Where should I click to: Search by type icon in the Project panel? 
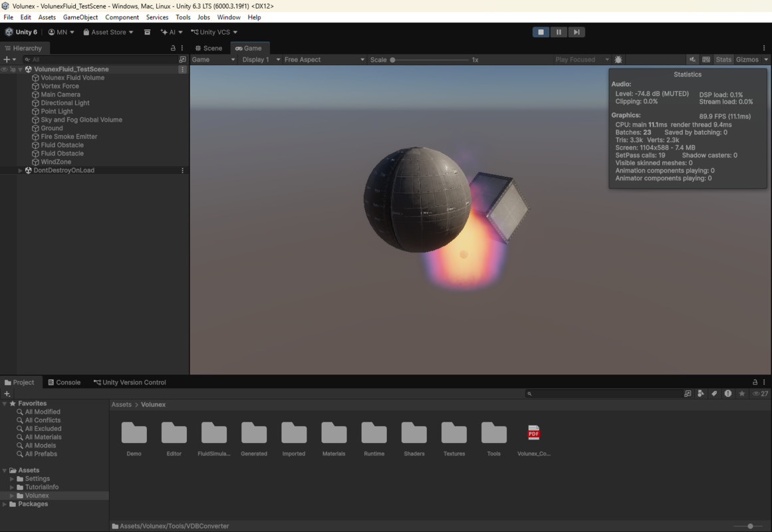click(x=701, y=394)
